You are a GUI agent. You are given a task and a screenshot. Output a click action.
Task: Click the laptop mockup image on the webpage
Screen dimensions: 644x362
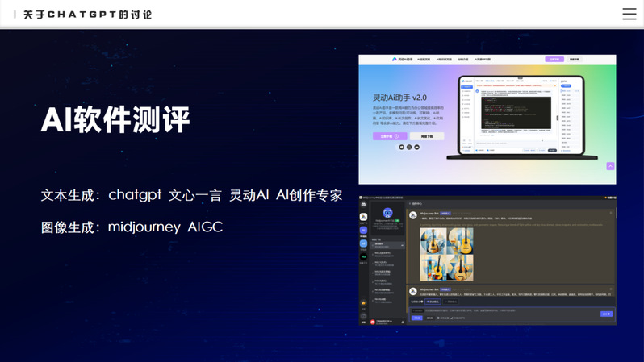click(522, 116)
